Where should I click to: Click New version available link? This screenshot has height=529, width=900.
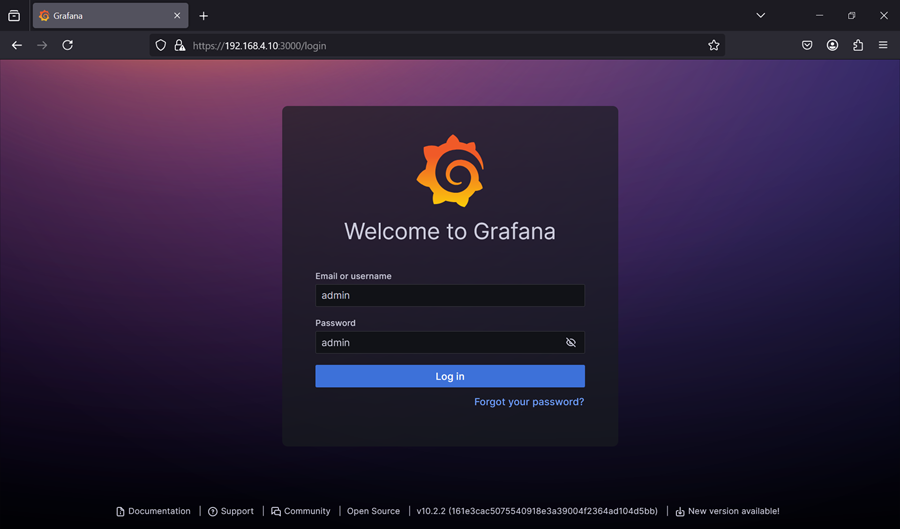[727, 511]
